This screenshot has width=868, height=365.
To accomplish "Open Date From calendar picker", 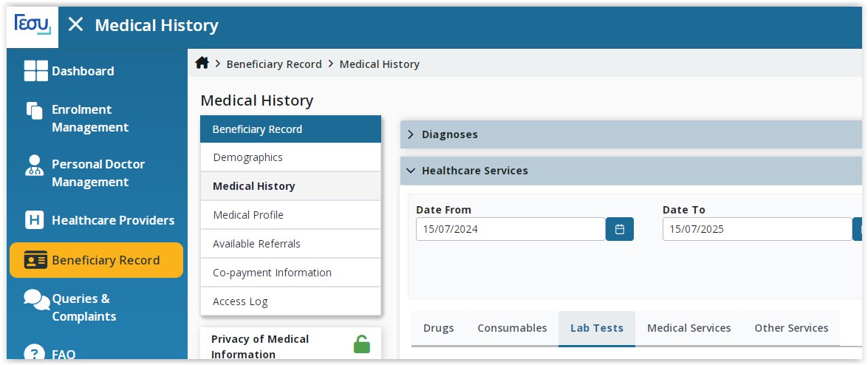I will click(x=620, y=229).
